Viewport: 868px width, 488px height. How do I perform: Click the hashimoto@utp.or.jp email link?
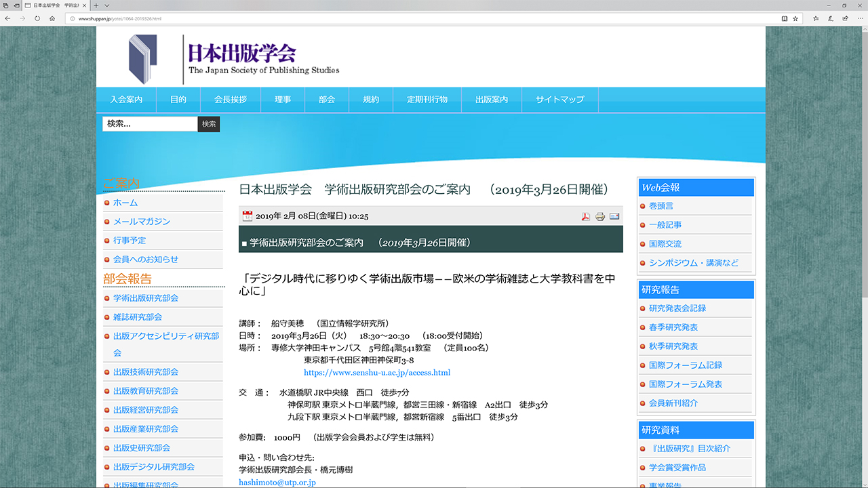coord(277,483)
